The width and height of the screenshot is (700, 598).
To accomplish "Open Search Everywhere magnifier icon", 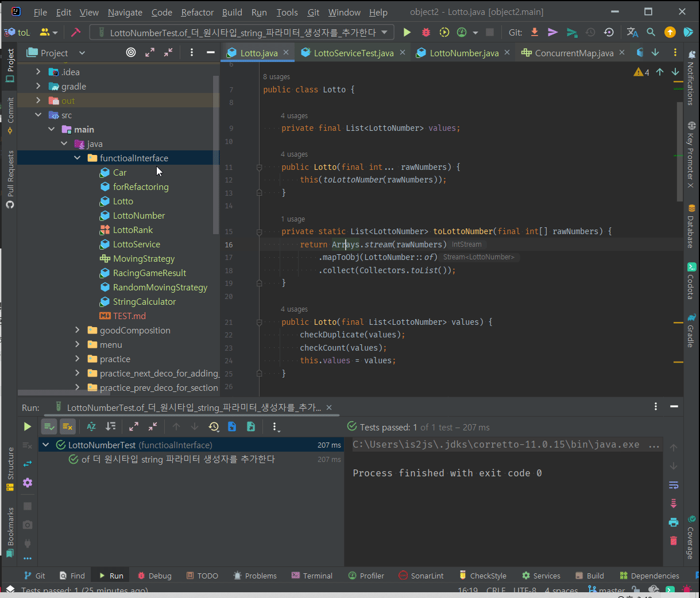I will [x=651, y=33].
